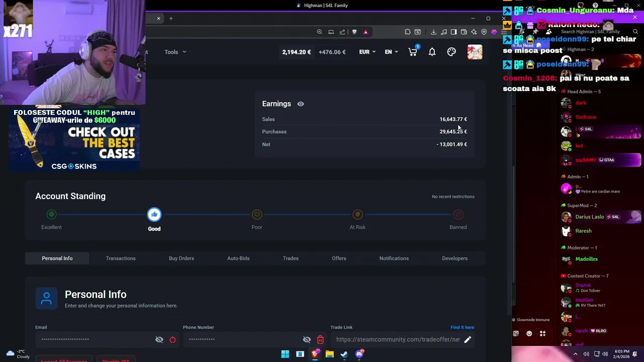Show hidden system tray icons chevron
The width and height of the screenshot is (644, 362).
[576, 354]
